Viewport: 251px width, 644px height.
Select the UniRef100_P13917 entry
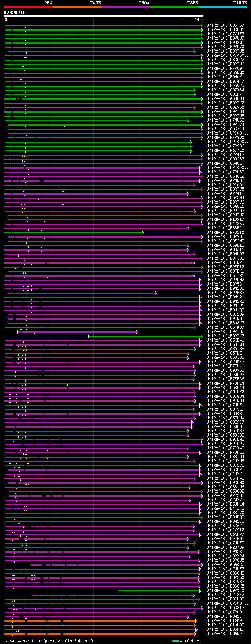click(225, 220)
